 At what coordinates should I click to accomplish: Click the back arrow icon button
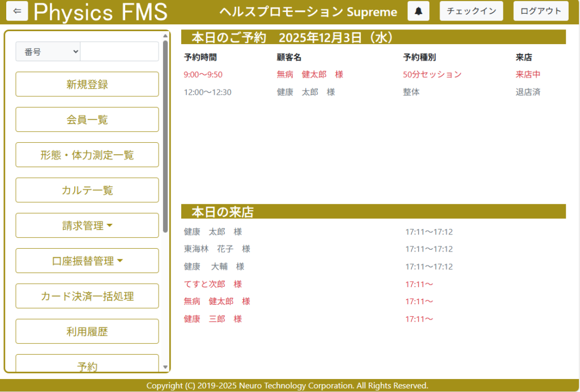click(17, 11)
